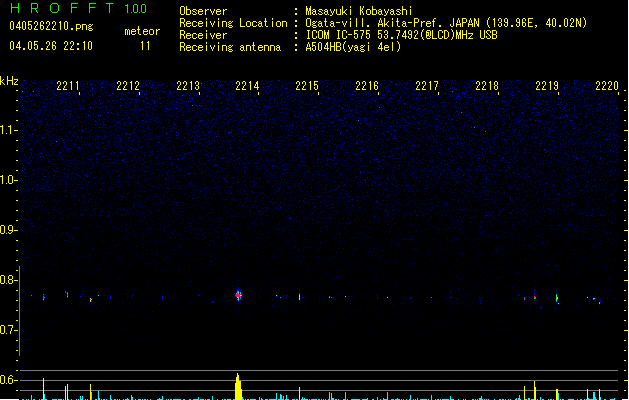Click the meteor count value 11
Image resolution: width=629 pixels, height=400 pixels.
[146, 46]
